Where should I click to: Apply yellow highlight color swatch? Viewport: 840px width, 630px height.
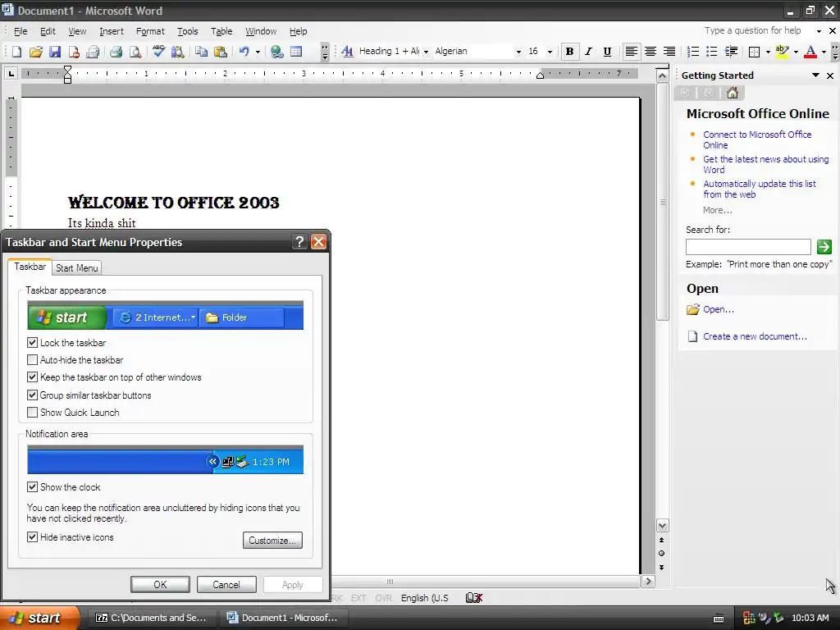(782, 52)
